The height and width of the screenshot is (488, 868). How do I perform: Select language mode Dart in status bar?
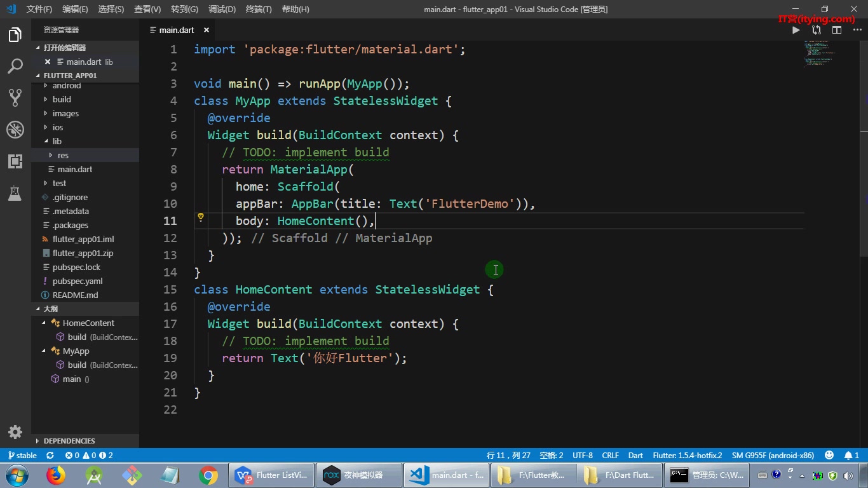(635, 456)
